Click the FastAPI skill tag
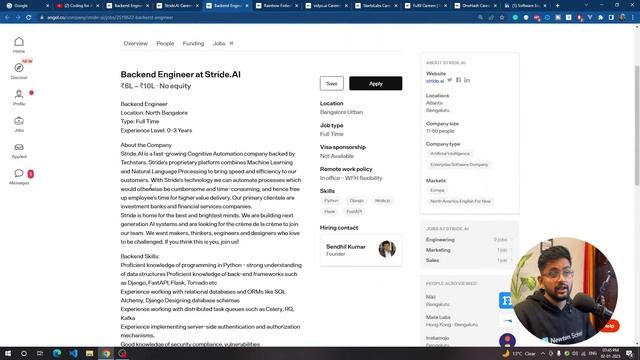Screen dimensions: 640x360 pyautogui.click(x=354, y=211)
